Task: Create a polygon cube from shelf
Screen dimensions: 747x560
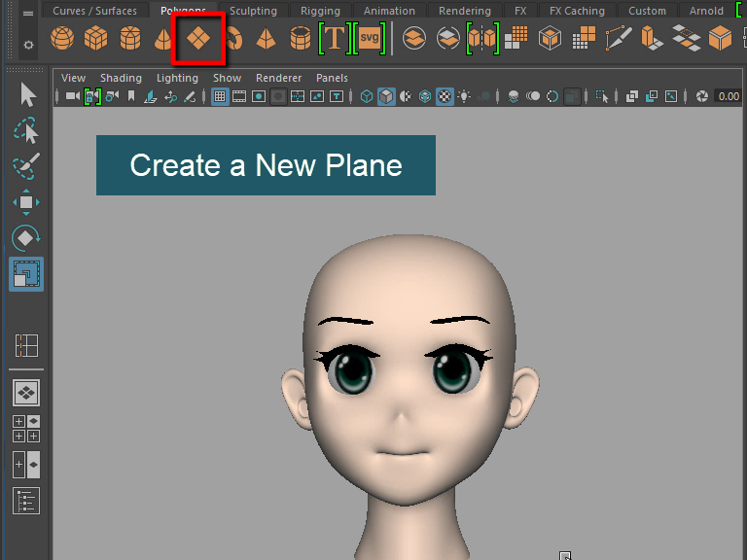Action: point(95,39)
